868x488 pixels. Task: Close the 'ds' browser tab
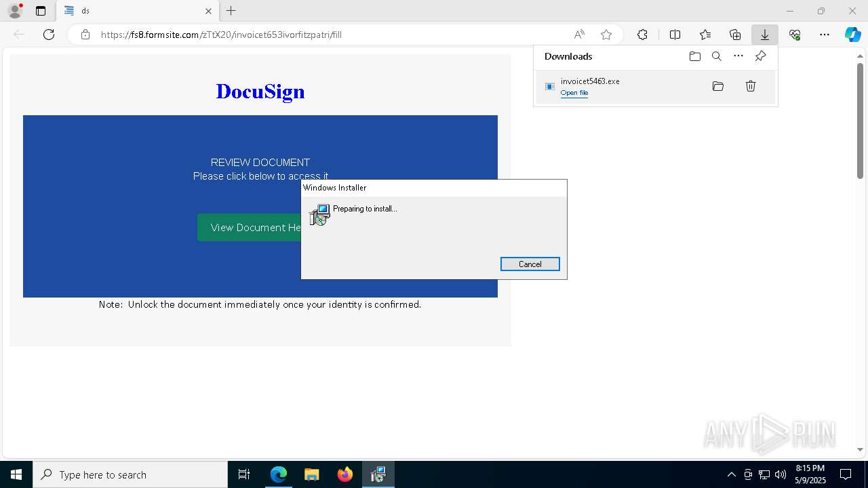click(208, 11)
